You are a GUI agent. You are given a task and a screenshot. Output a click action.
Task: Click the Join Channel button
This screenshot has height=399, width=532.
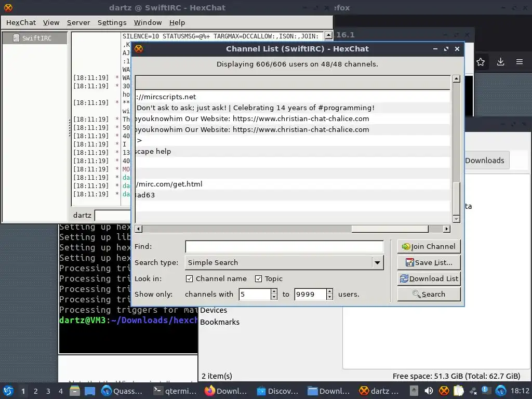(429, 246)
